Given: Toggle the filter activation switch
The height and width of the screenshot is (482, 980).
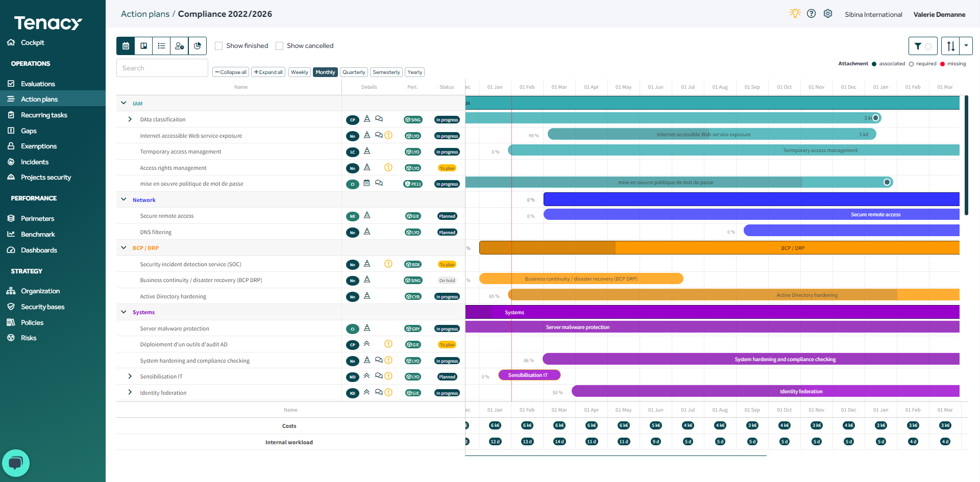Looking at the screenshot, I should pos(928,46).
